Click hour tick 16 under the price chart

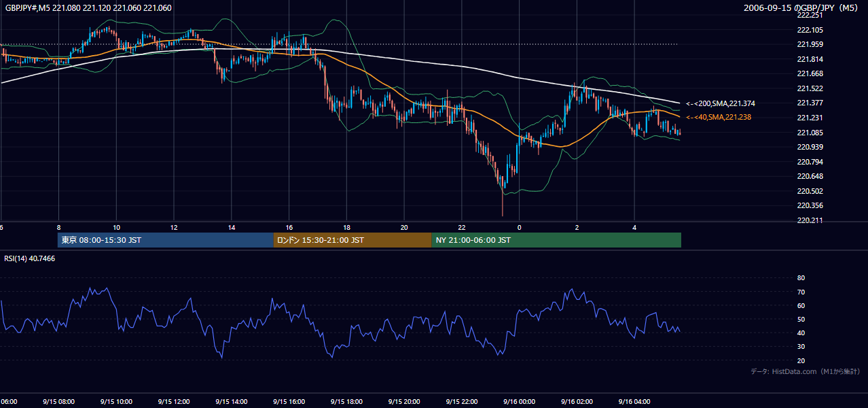(289, 227)
